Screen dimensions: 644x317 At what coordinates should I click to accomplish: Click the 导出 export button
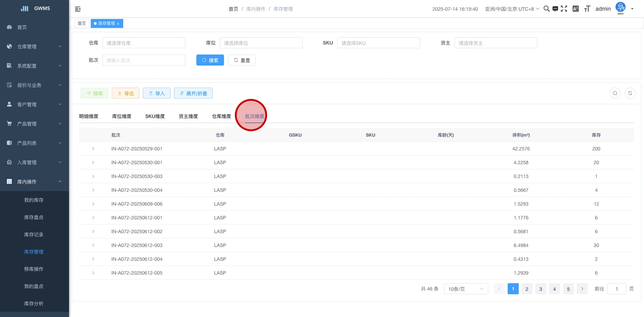pyautogui.click(x=126, y=93)
